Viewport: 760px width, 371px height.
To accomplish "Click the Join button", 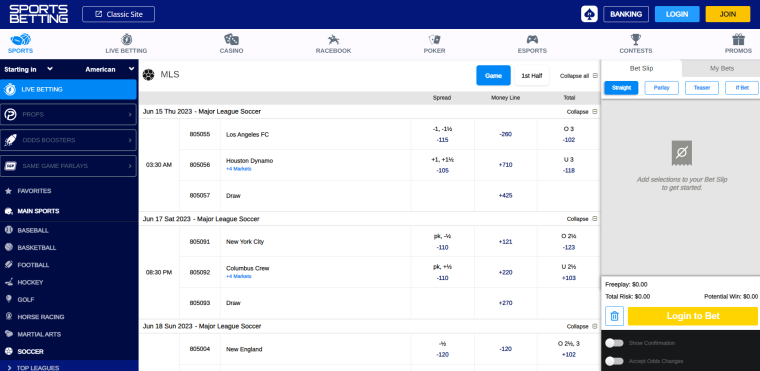I will [x=728, y=14].
